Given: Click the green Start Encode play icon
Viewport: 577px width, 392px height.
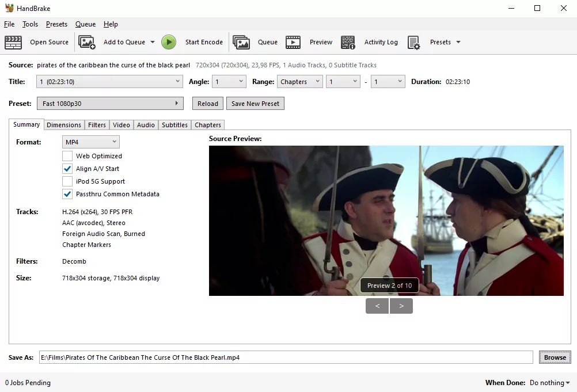Looking at the screenshot, I should [169, 42].
